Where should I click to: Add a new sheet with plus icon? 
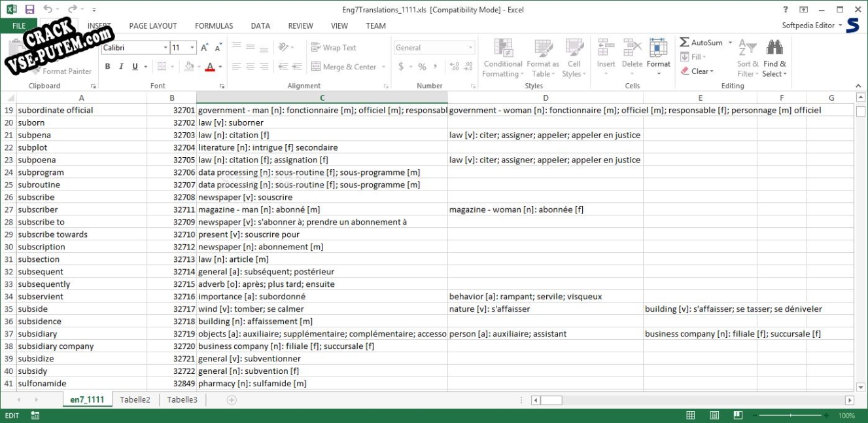pyautogui.click(x=231, y=400)
